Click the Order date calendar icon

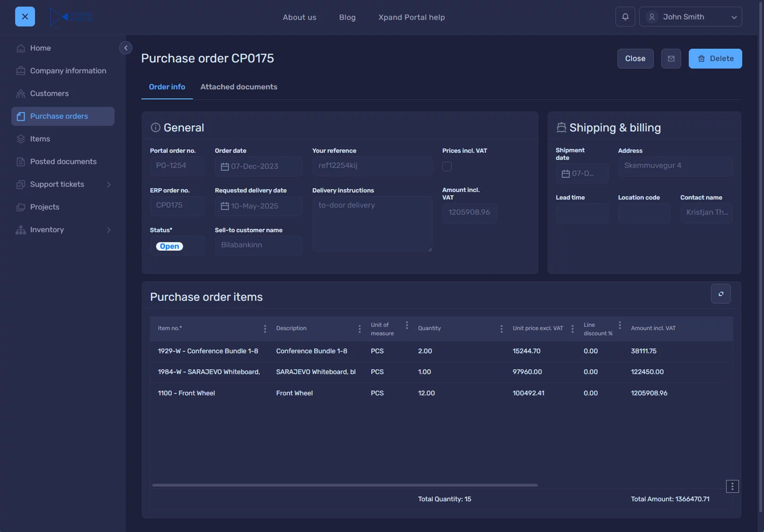click(225, 167)
